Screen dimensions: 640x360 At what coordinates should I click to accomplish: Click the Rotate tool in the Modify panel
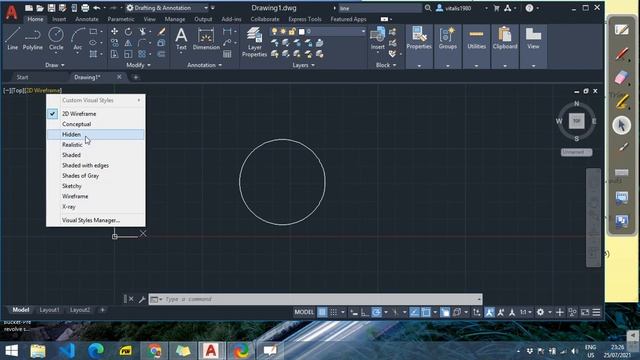pos(128,31)
